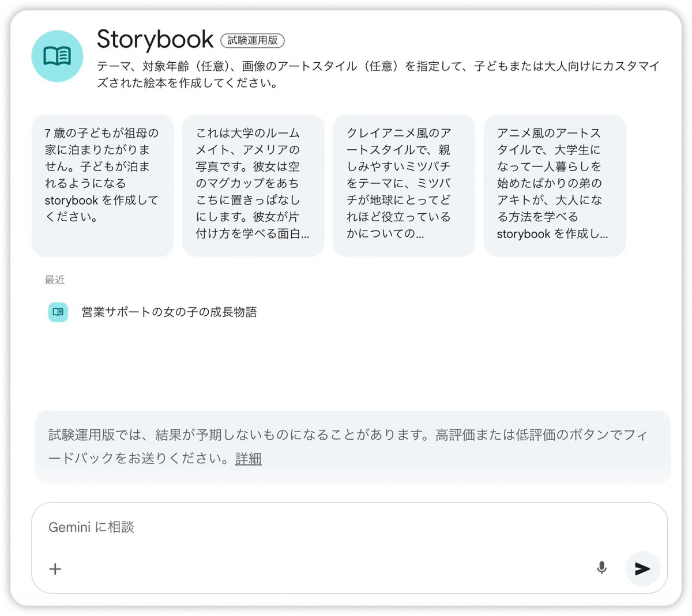
Task: Click the 試験運用版 badge
Action: tap(253, 40)
